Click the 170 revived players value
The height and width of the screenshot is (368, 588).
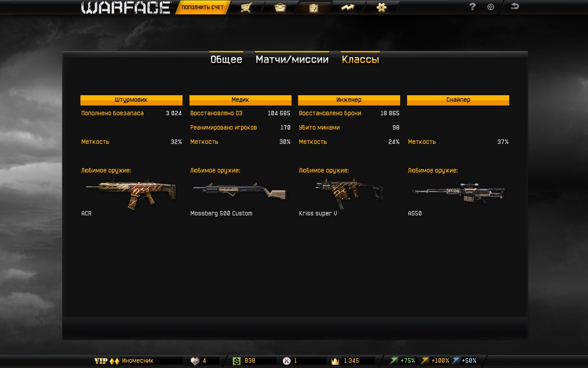click(x=285, y=128)
